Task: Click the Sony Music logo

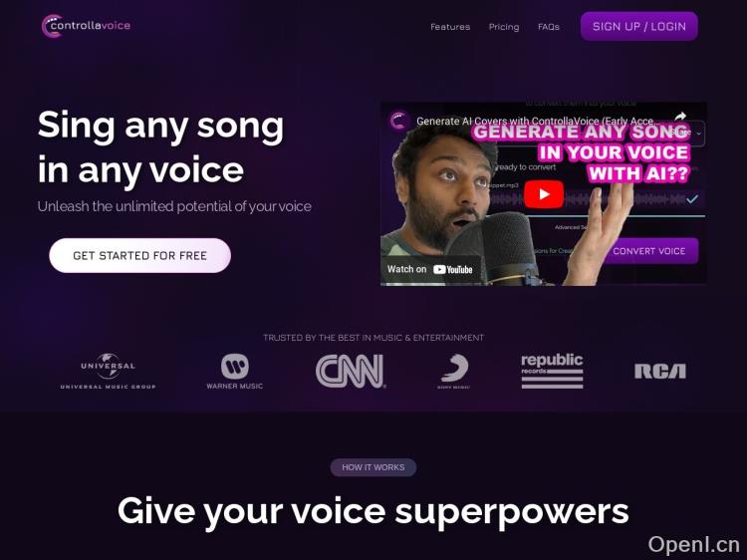Action: click(454, 372)
